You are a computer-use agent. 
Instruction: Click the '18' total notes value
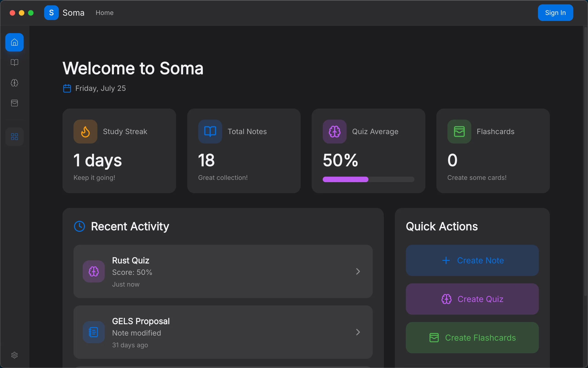[x=206, y=160]
